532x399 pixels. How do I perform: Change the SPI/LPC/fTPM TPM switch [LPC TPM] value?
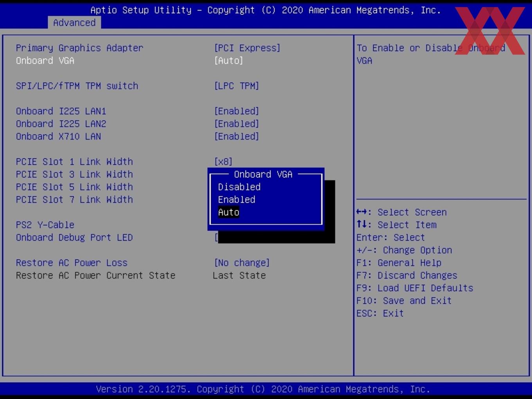[x=236, y=86]
